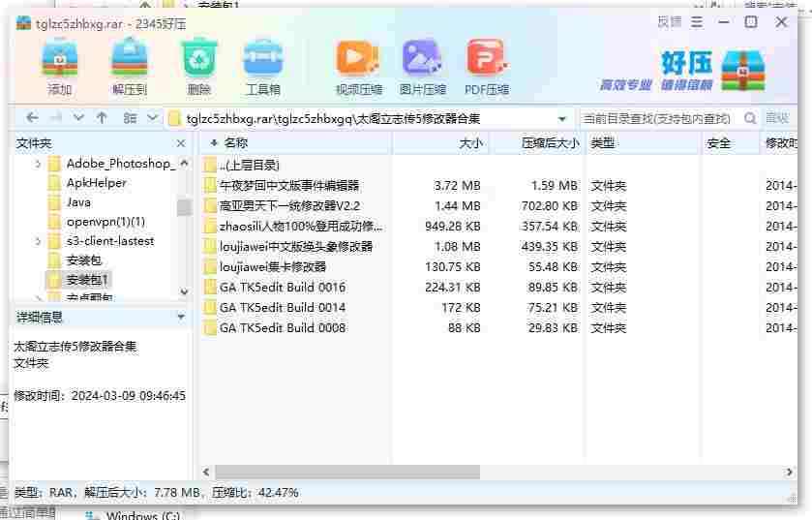Viewport: 812px width, 520px height.
Task: Select zhaosili人物100%登用成功修 folder row
Action: 499,227
